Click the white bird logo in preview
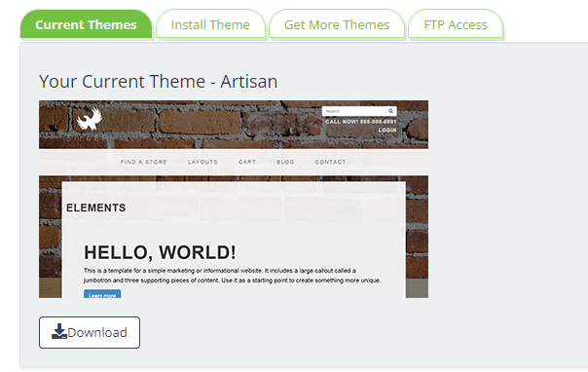Image resolution: width=588 pixels, height=372 pixels. 90,119
